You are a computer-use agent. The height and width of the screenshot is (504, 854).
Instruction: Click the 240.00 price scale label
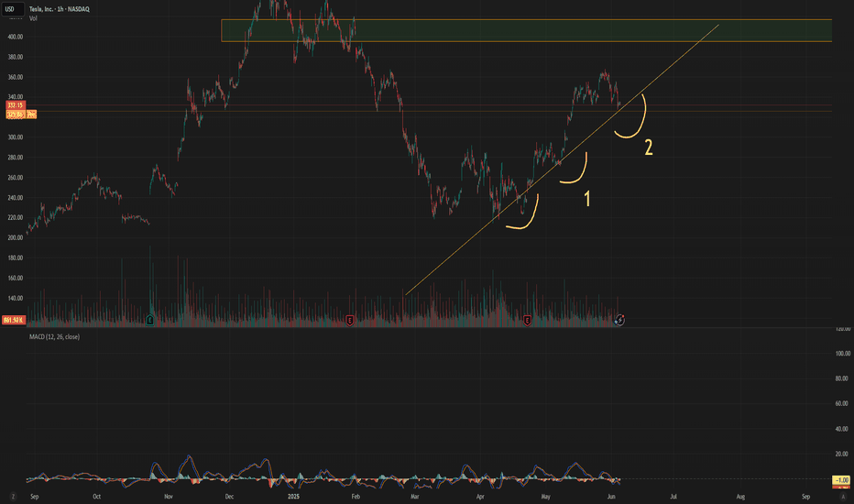[x=16, y=198]
